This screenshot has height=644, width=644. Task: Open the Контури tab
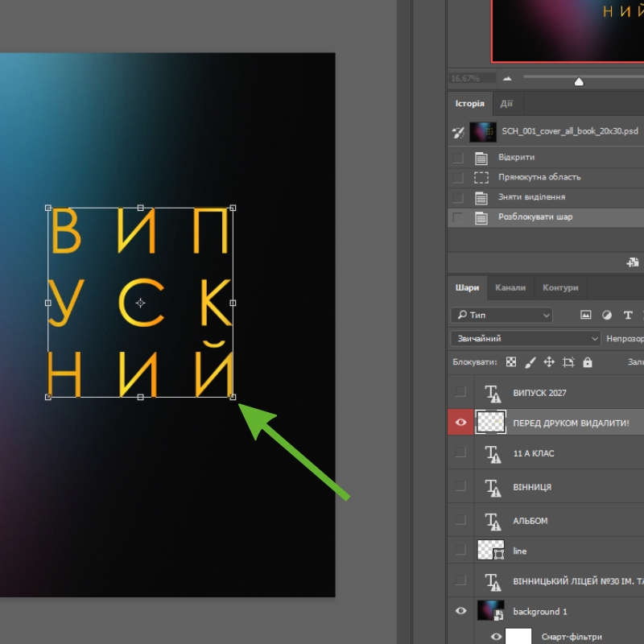pyautogui.click(x=560, y=287)
